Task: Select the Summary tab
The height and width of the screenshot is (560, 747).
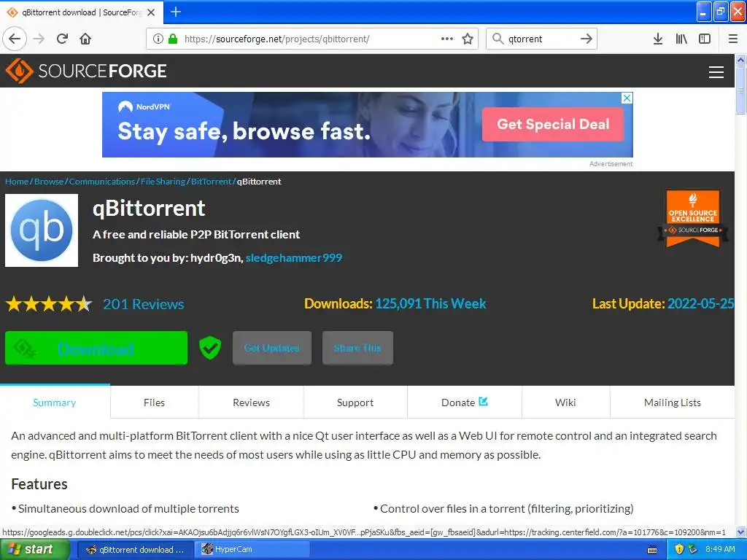Action: [x=55, y=402]
